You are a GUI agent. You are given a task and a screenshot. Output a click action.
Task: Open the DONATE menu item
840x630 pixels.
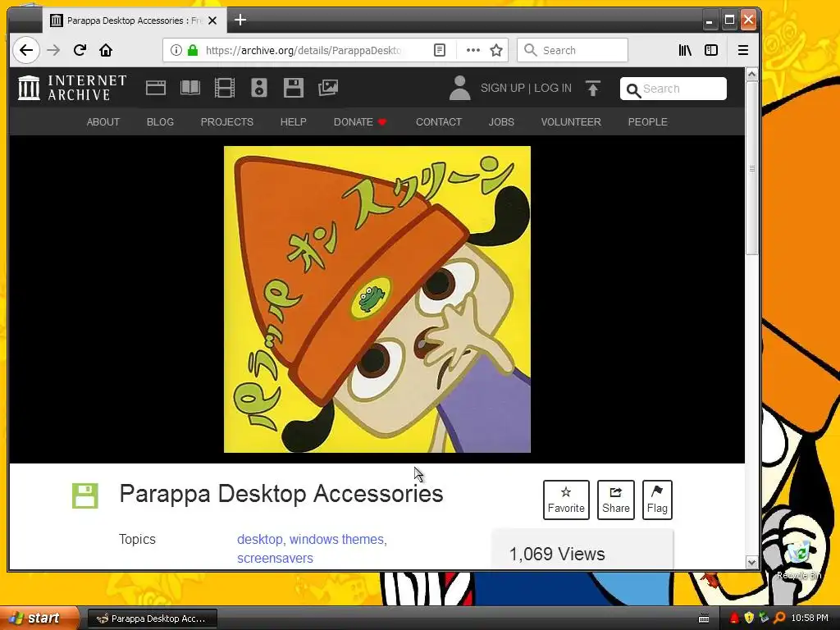pos(360,122)
